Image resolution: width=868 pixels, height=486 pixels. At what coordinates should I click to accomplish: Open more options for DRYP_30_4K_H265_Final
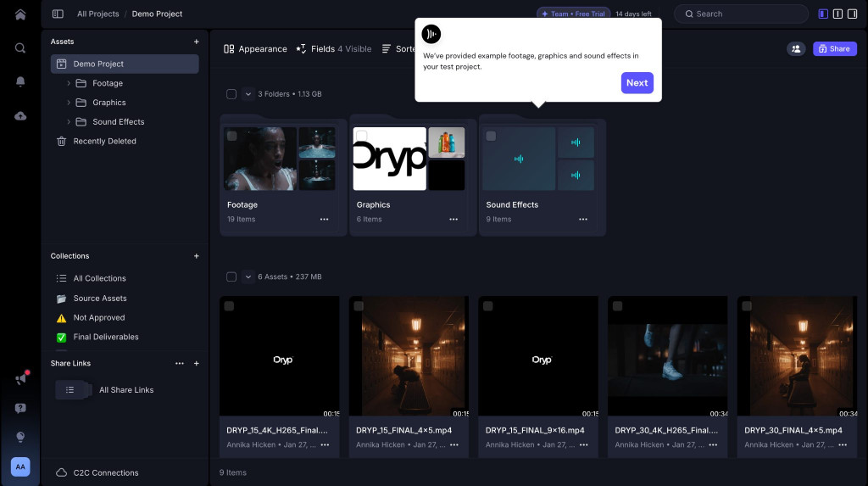(713, 445)
